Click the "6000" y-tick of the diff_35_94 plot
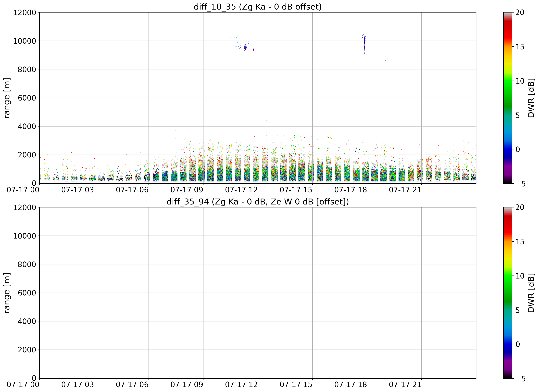539x392 pixels. [27, 293]
